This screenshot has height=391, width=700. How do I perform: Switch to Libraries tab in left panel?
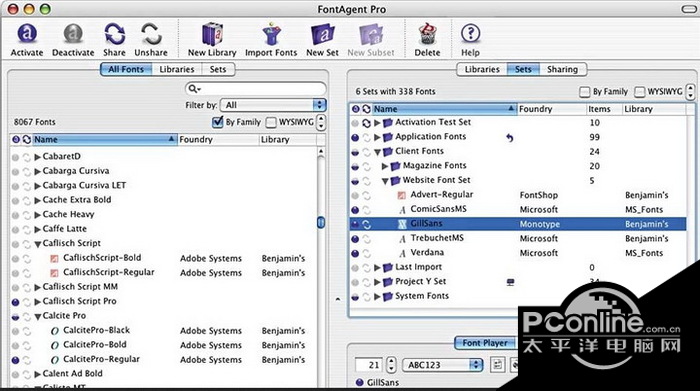pos(177,69)
